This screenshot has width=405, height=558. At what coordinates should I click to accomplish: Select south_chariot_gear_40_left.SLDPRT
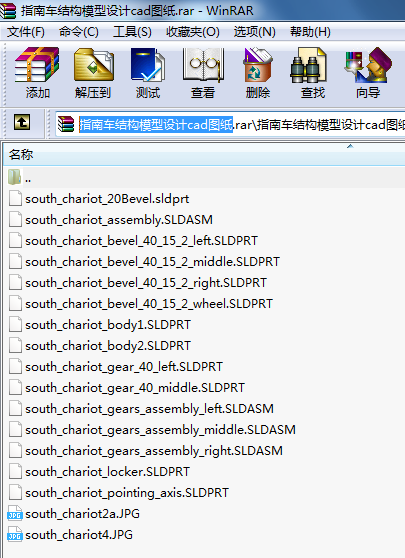coord(124,367)
